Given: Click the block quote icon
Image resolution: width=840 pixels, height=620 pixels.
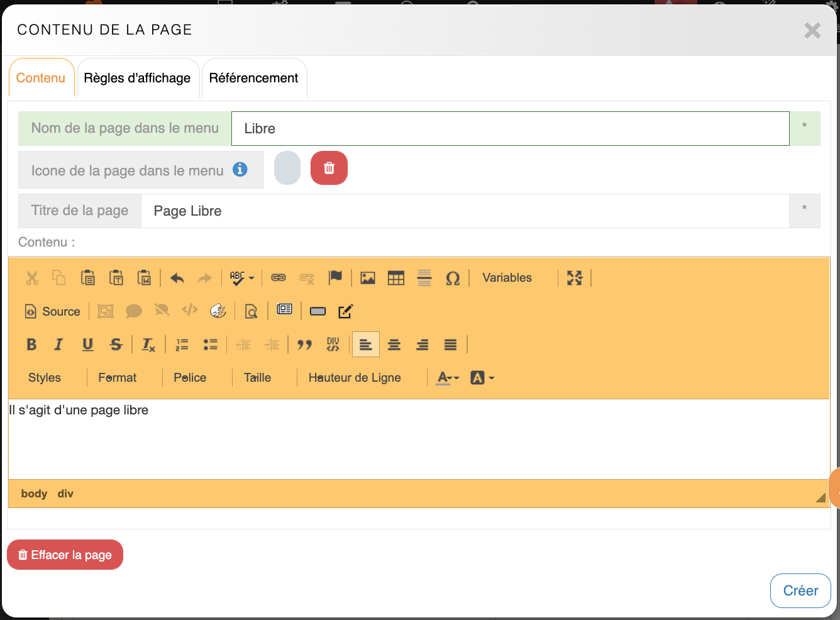Looking at the screenshot, I should 305,345.
